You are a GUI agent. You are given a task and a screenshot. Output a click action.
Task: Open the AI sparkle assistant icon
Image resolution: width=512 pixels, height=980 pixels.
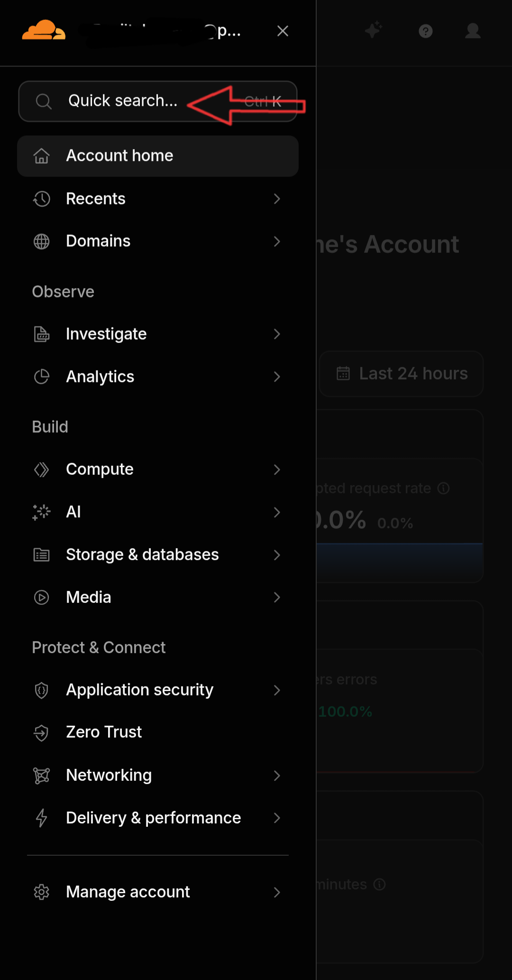coord(374,30)
